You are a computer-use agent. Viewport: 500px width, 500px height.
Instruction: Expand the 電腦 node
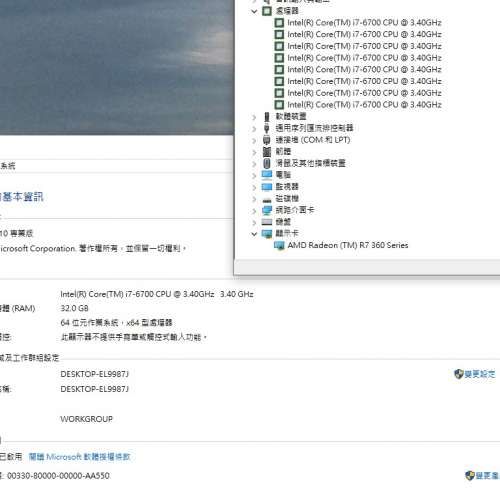click(x=254, y=175)
